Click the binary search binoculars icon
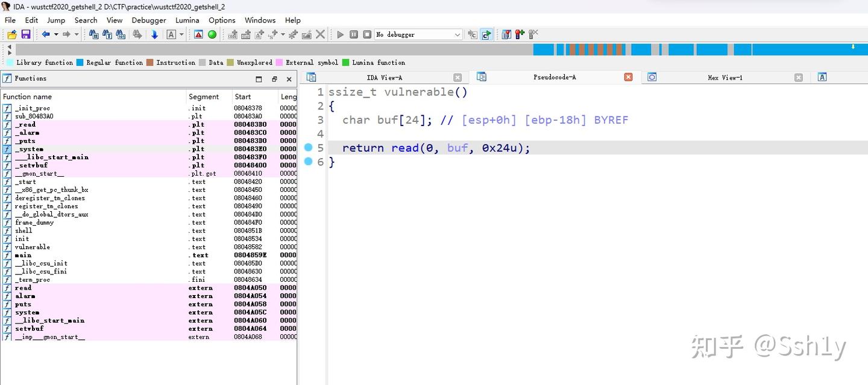868x385 pixels. click(x=121, y=34)
